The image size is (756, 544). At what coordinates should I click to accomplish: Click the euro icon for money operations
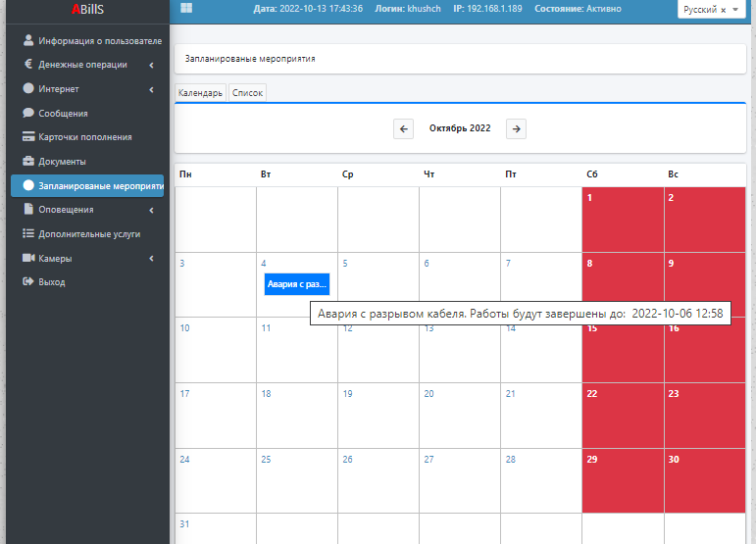click(28, 65)
